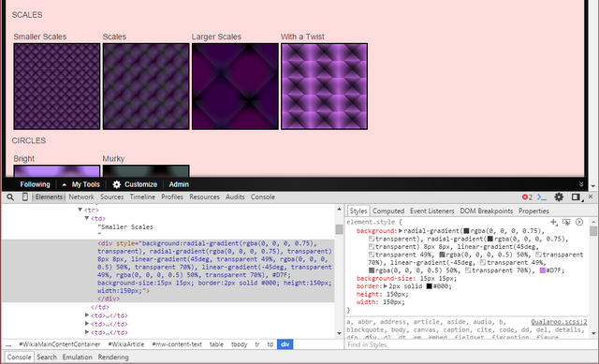The height and width of the screenshot is (364, 599).
Task: Open the Timeline panel
Action: pos(142,197)
